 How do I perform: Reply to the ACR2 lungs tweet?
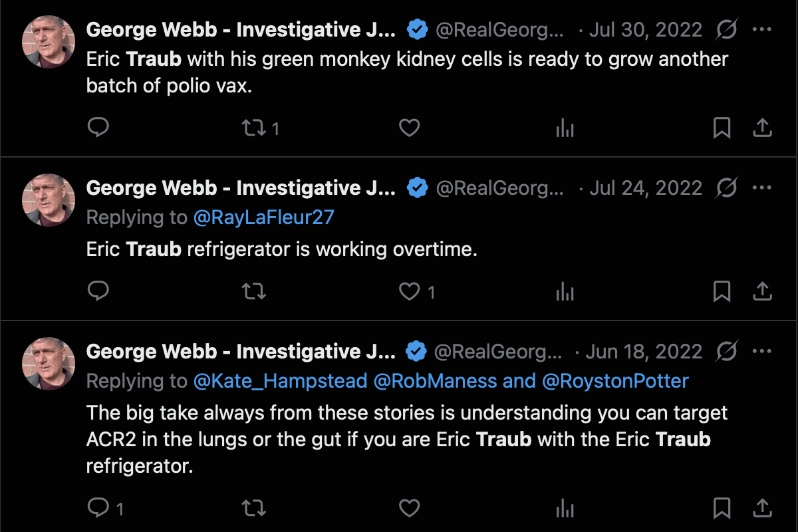[98, 509]
